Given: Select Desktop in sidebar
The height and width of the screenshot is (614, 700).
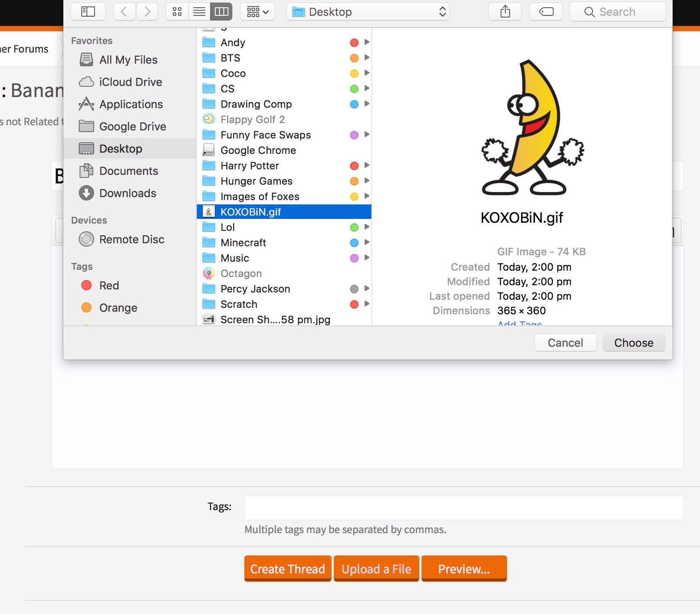Looking at the screenshot, I should tap(130, 149).
